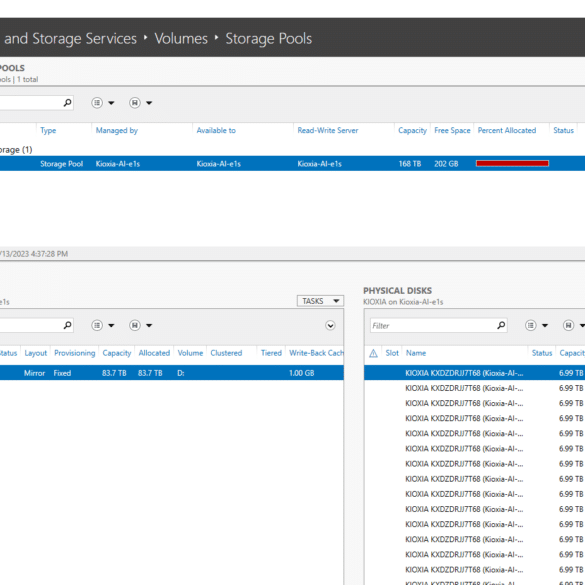Sort pools by Status column header
The image size is (585, 585).
(x=563, y=130)
